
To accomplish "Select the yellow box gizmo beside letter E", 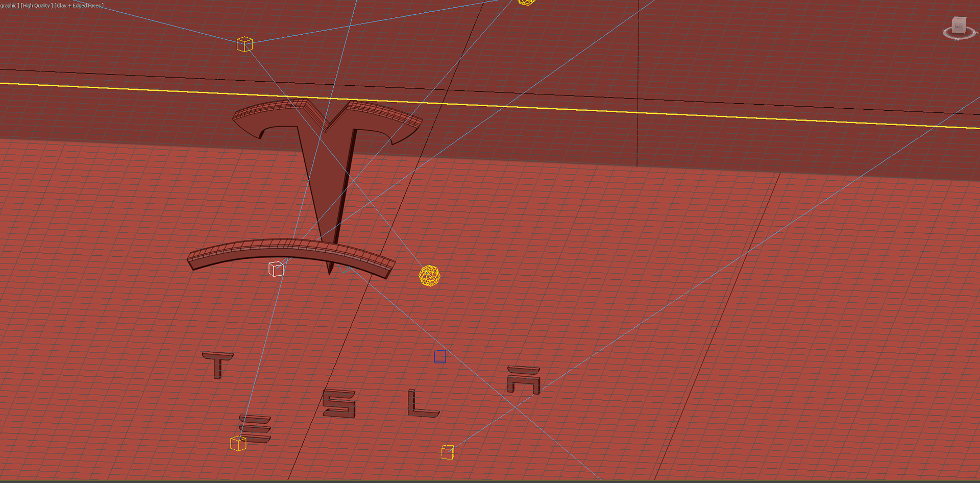I will pos(238,443).
